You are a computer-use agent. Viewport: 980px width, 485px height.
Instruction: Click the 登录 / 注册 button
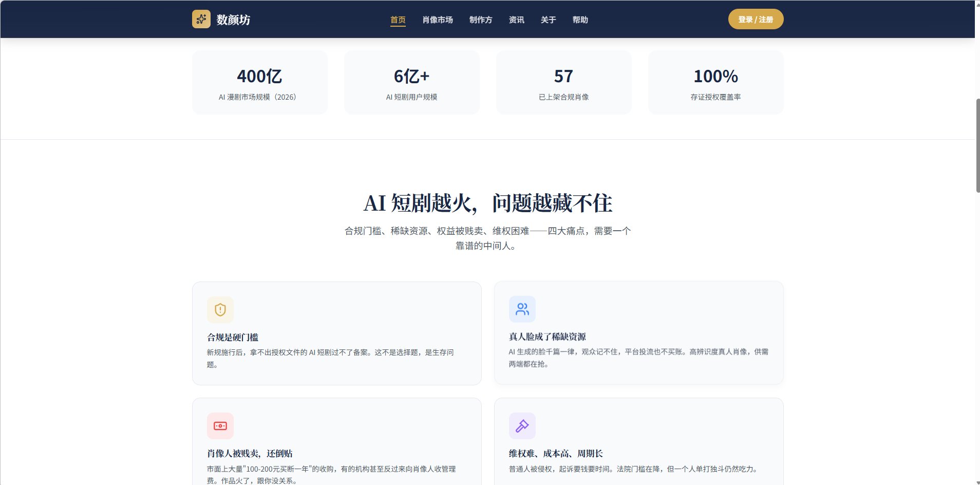756,19
